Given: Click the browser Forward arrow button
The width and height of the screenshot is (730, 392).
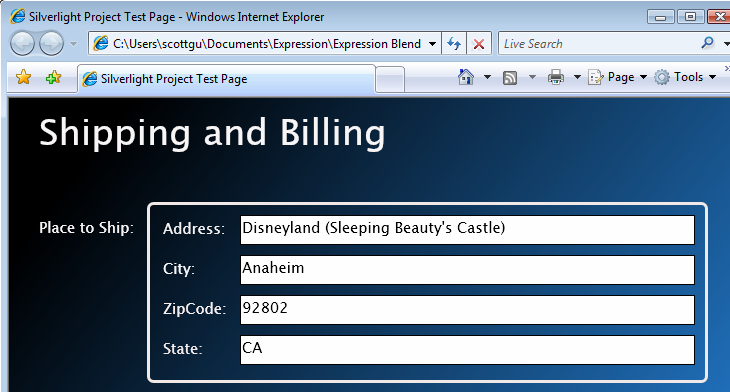Looking at the screenshot, I should coord(51,43).
